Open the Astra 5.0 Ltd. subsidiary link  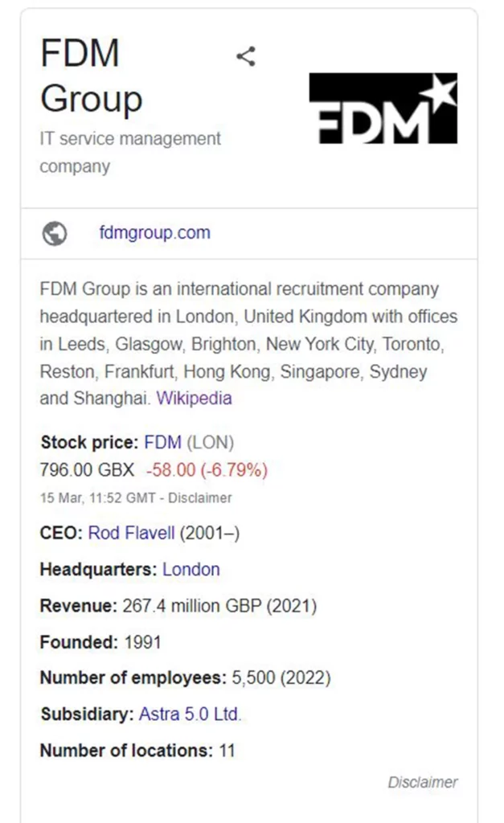point(190,714)
